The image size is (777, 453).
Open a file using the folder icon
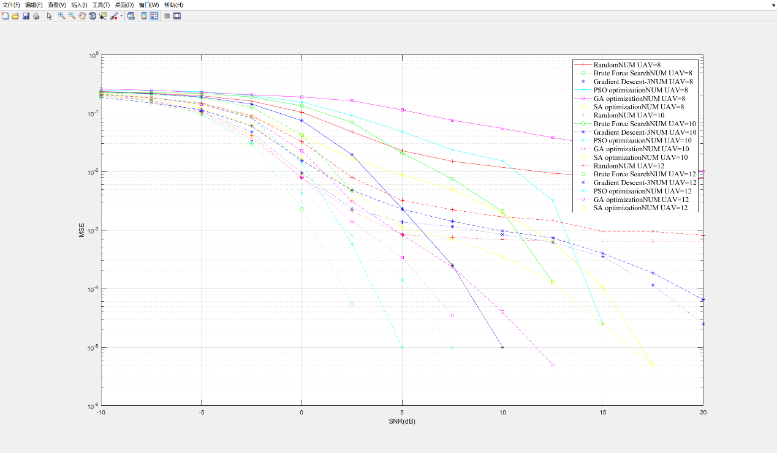[15, 16]
